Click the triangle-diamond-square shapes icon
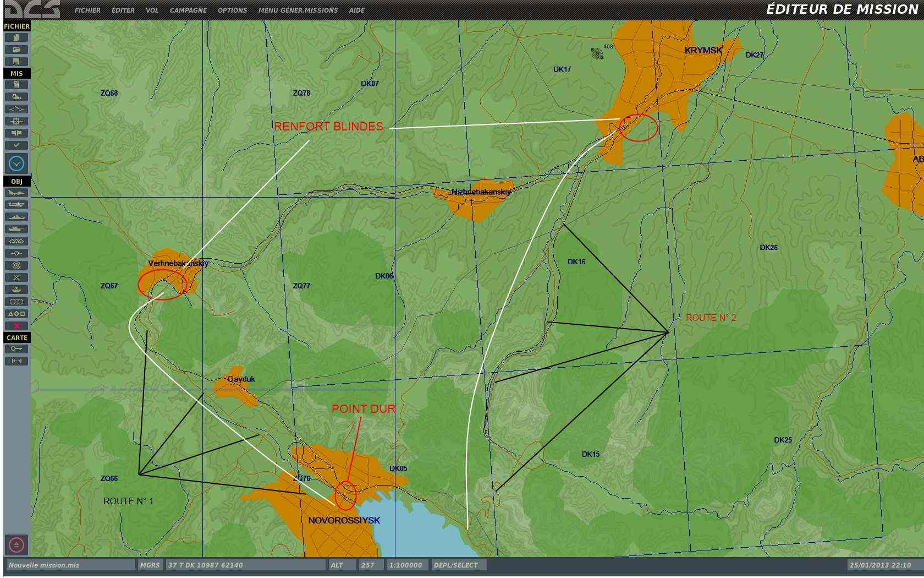 click(16, 314)
